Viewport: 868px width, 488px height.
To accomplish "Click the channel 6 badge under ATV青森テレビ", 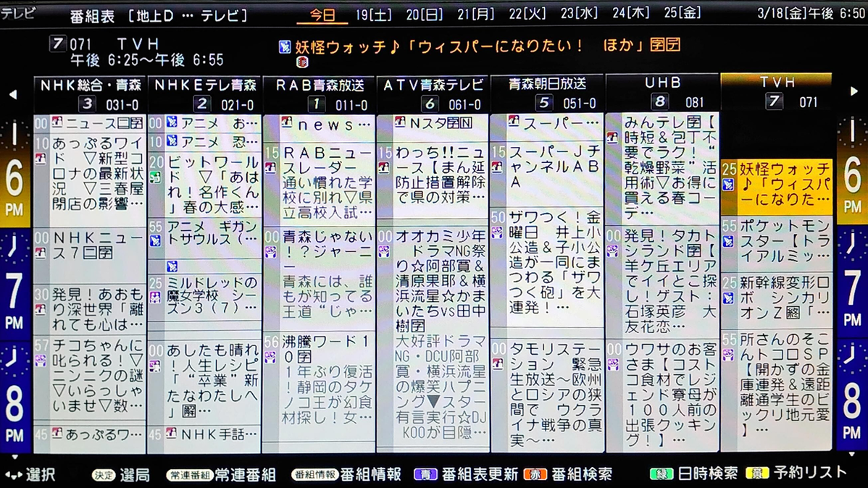I will coord(430,104).
